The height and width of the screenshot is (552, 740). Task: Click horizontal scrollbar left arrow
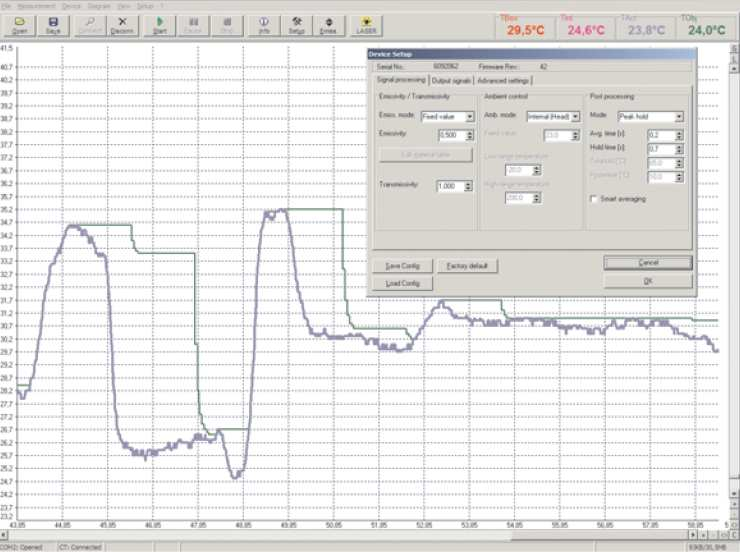[4, 535]
